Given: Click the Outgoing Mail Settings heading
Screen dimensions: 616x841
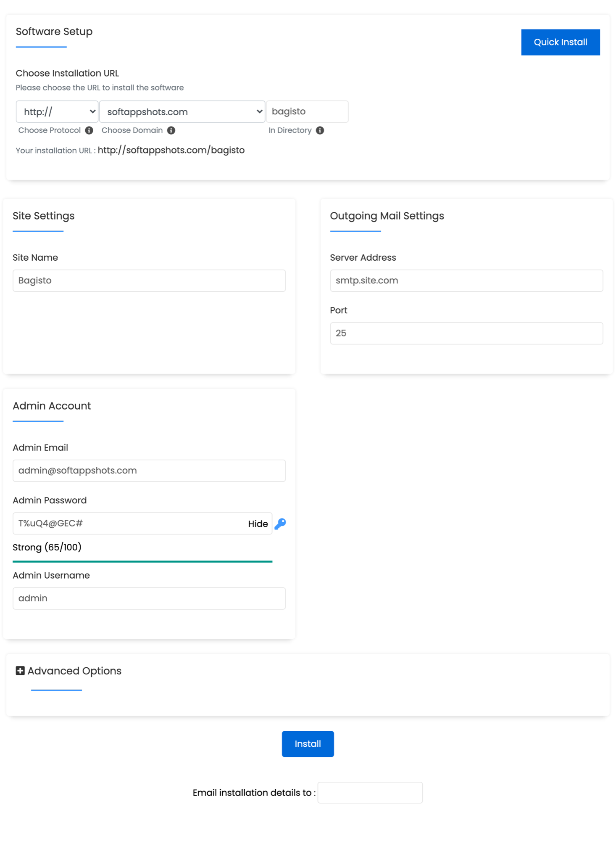Looking at the screenshot, I should pos(387,216).
